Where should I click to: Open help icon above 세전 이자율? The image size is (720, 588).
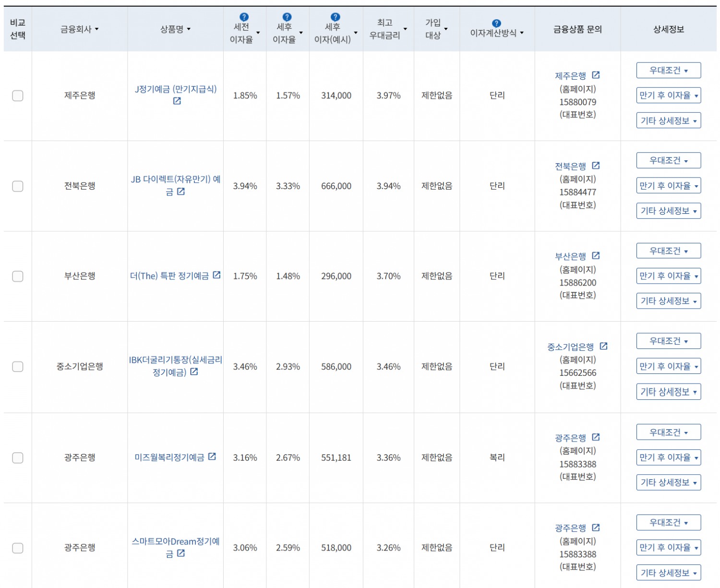click(x=244, y=17)
